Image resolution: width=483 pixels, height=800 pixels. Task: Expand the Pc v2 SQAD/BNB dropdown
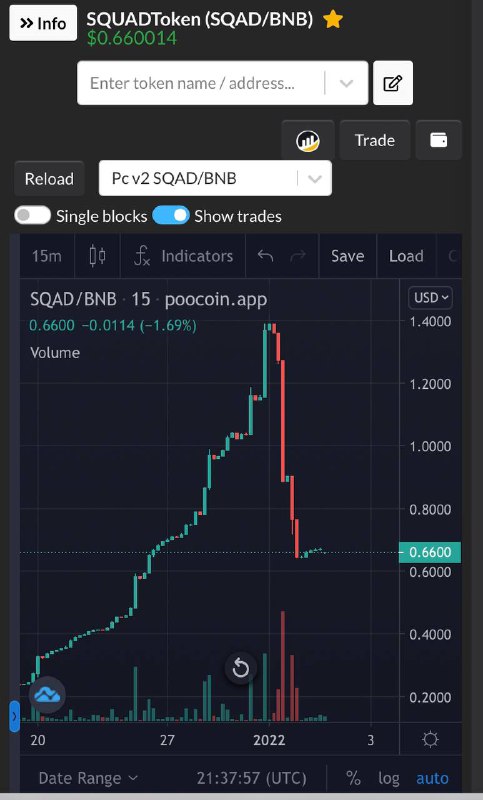(215, 178)
